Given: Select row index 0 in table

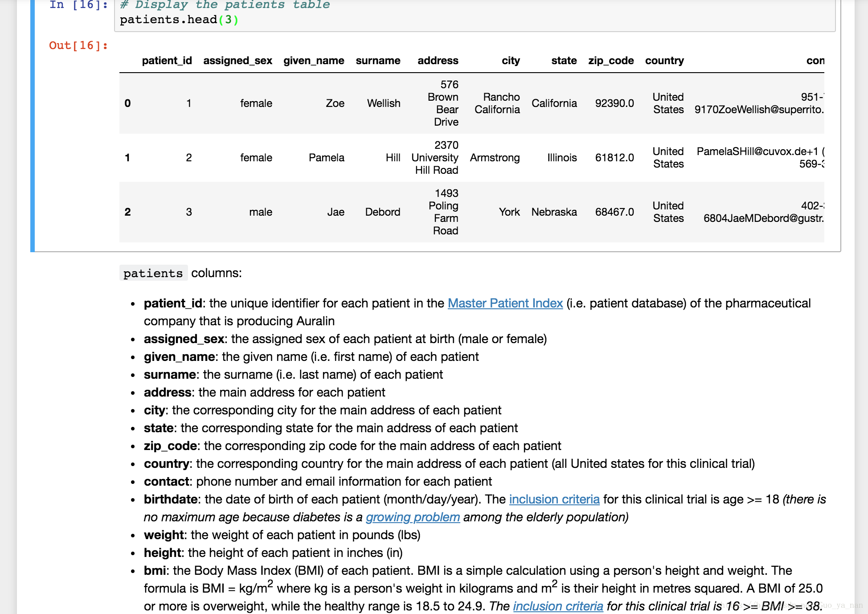Looking at the screenshot, I should pos(127,103).
